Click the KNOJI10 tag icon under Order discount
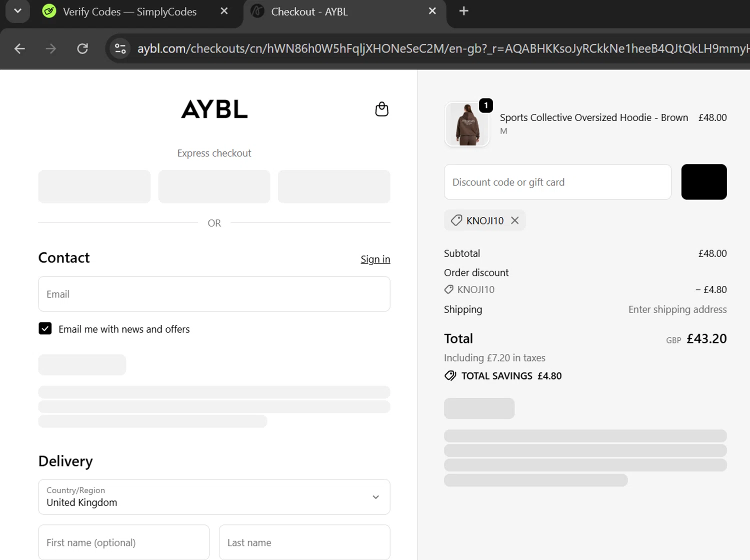Viewport: 750px width, 560px height. coord(448,289)
